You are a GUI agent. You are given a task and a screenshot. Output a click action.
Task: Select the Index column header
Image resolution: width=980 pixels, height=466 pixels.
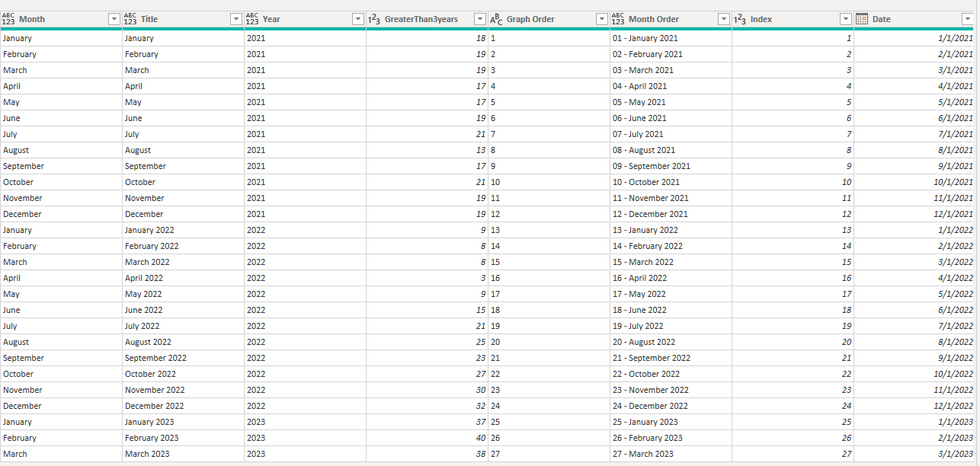pyautogui.click(x=793, y=19)
